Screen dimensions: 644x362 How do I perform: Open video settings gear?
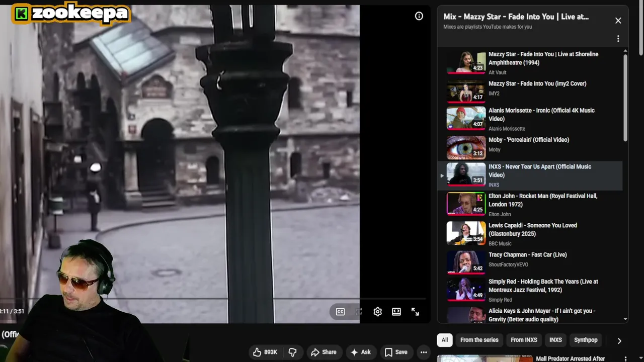378,312
